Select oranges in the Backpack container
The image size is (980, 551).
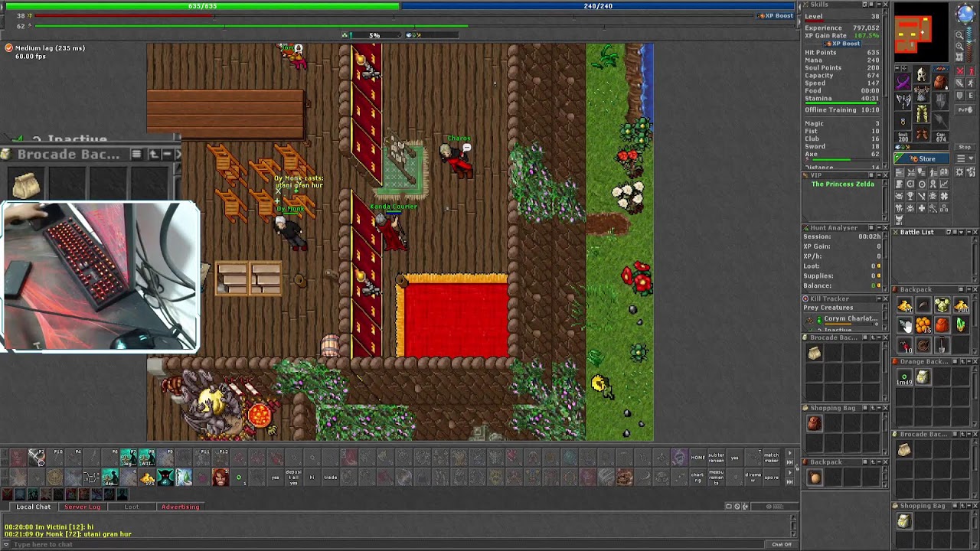click(923, 324)
